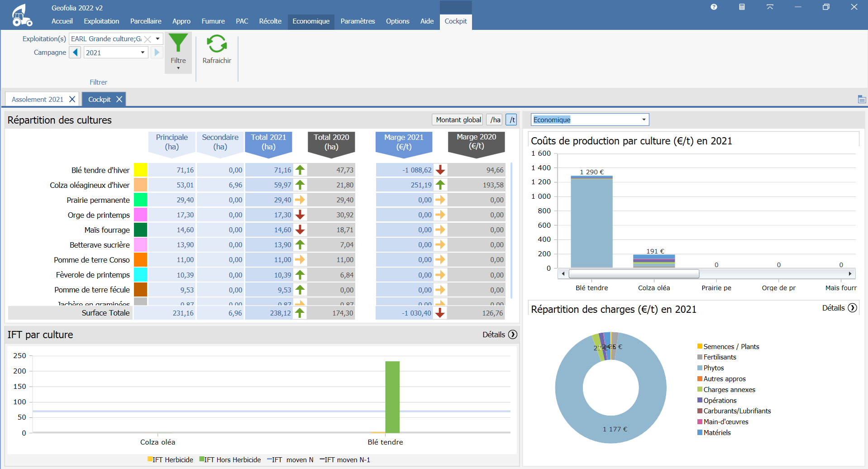Viewport: 868px width, 469px height.
Task: Open the Campagne year dropdown
Action: [143, 53]
